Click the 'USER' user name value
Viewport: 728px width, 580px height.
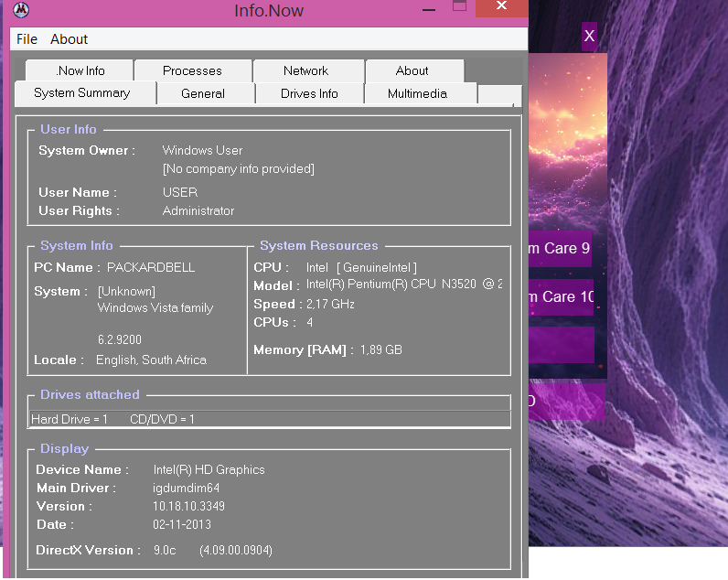tap(180, 192)
